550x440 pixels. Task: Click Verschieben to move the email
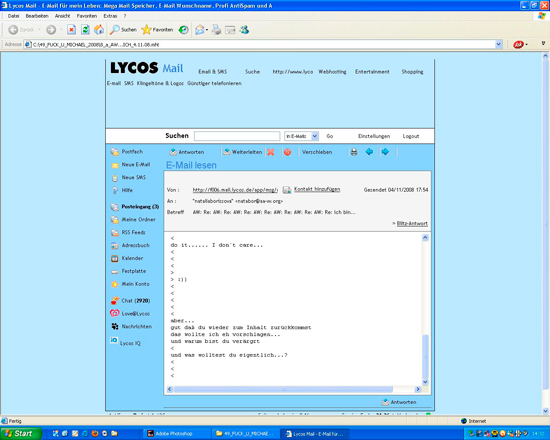[x=317, y=152]
